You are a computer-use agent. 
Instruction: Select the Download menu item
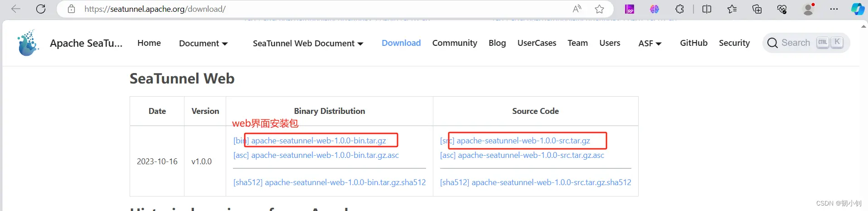401,43
